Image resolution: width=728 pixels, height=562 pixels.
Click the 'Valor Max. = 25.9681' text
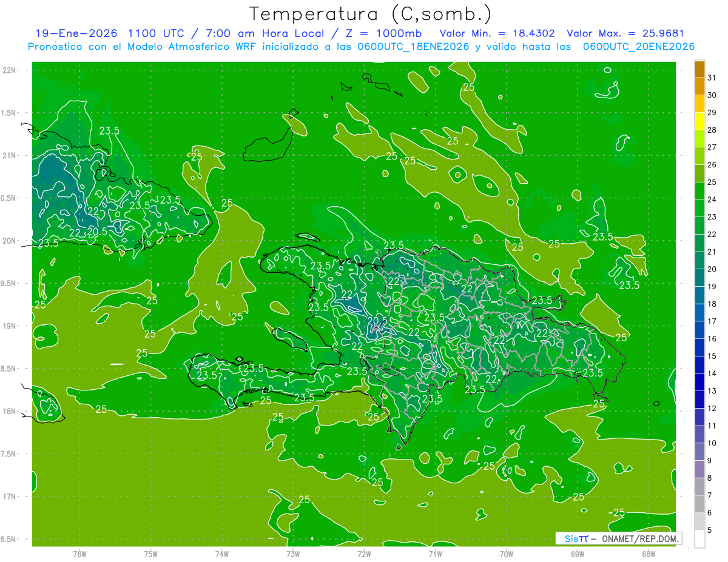tap(625, 33)
